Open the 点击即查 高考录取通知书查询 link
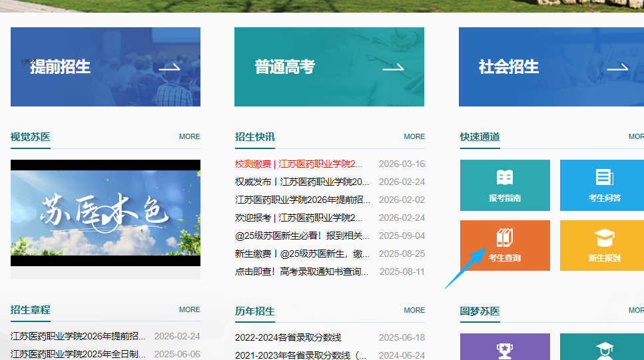Screen dimensions: 644x360 coord(302,271)
